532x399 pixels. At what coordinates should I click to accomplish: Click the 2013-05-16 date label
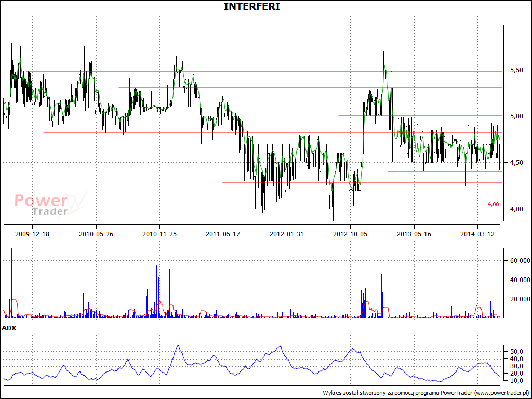[414, 234]
